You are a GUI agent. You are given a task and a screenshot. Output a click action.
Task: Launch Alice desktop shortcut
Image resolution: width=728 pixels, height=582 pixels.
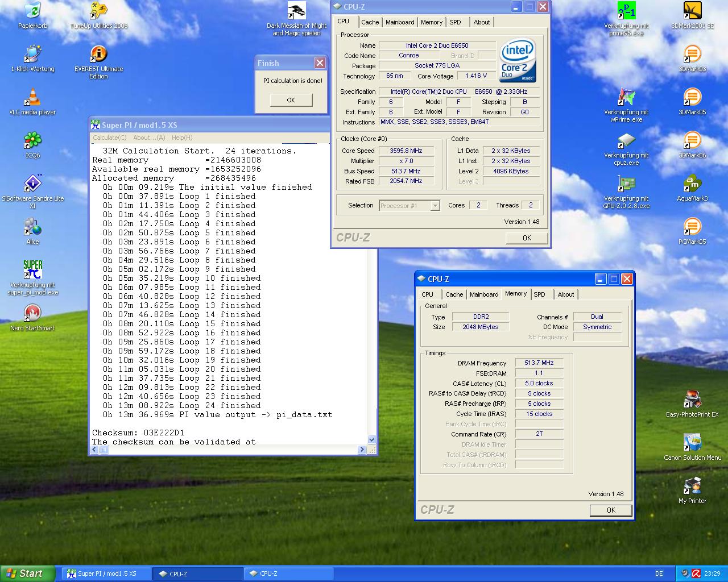click(x=32, y=227)
